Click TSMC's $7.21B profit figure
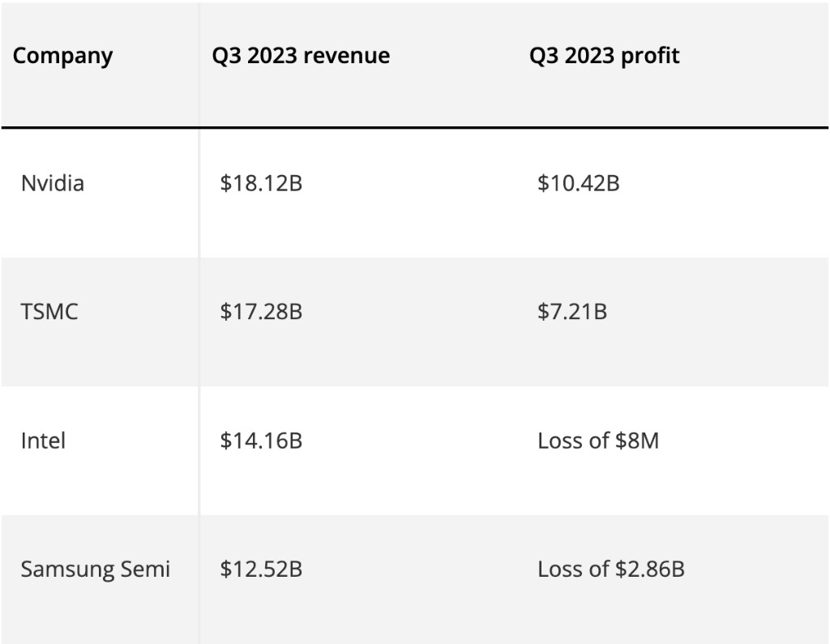 tap(571, 311)
